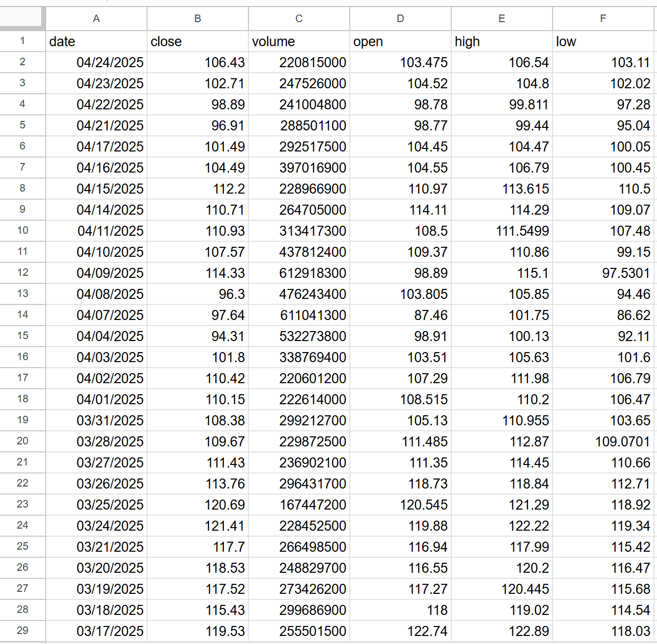The image size is (657, 644).
Task: Select row 1 header
Action: tap(23, 41)
